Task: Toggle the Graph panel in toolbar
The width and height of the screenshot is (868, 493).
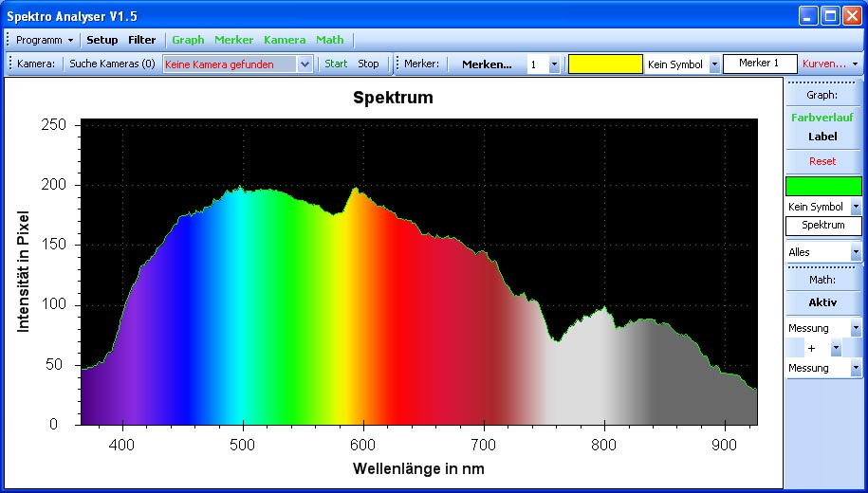Action: pyautogui.click(x=188, y=40)
